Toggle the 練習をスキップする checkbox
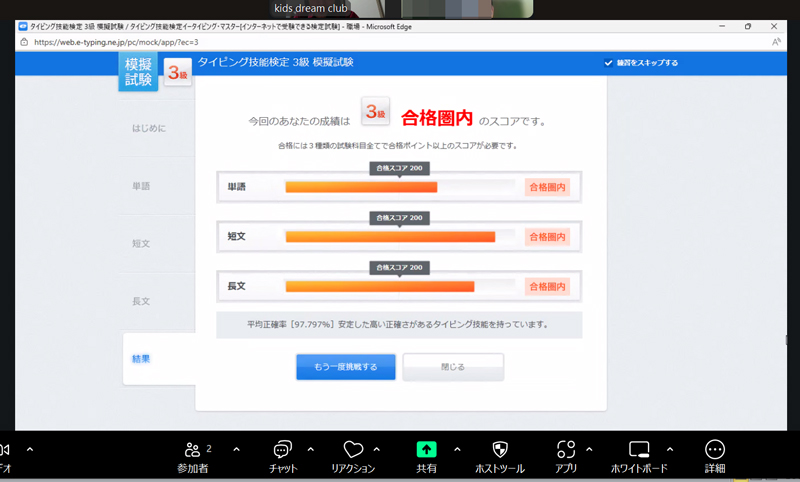800x482 pixels. click(608, 63)
